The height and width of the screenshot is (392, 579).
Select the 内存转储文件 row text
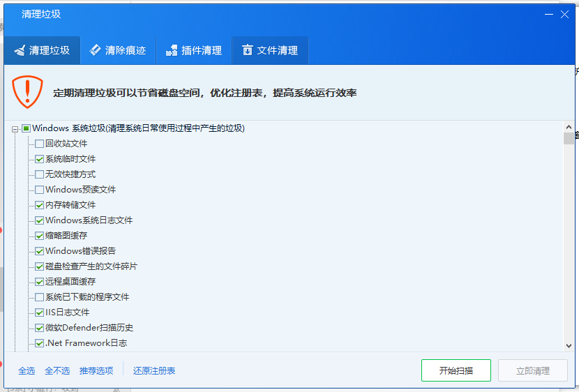point(70,205)
